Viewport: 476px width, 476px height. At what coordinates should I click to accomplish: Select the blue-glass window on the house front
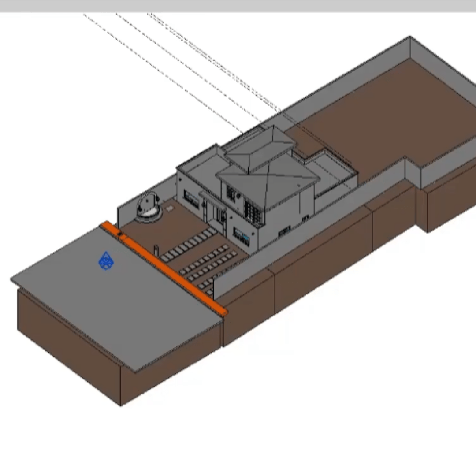click(242, 236)
